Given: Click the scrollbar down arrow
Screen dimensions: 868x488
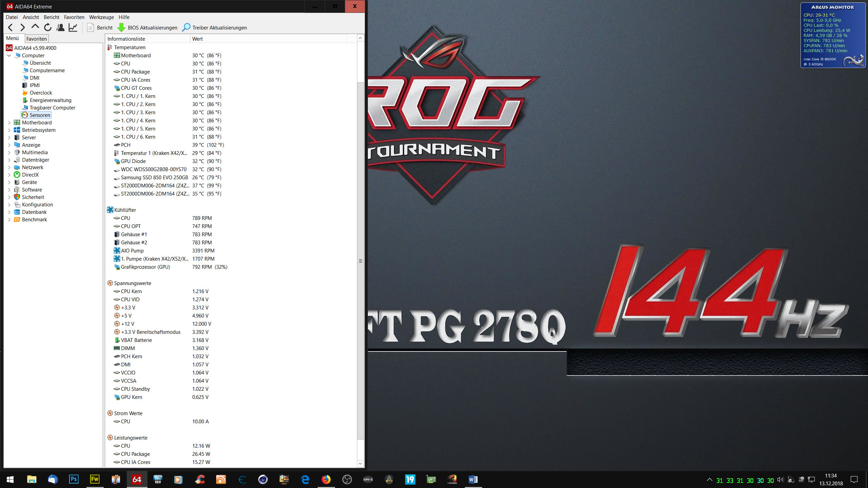Looking at the screenshot, I should 360,463.
